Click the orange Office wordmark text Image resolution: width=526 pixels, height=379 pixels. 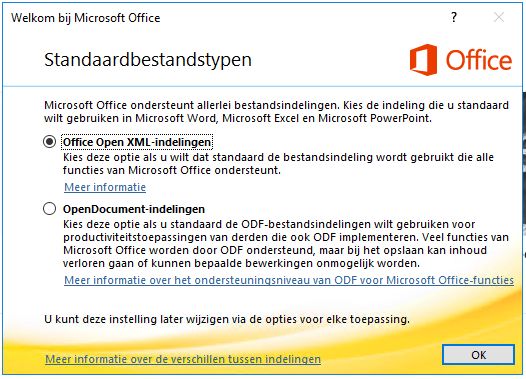478,60
